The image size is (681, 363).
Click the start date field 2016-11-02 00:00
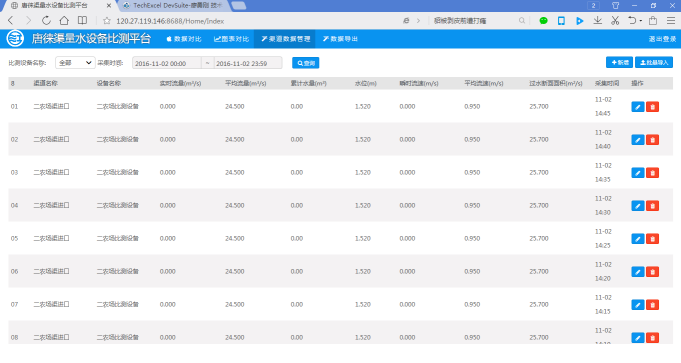pos(167,63)
